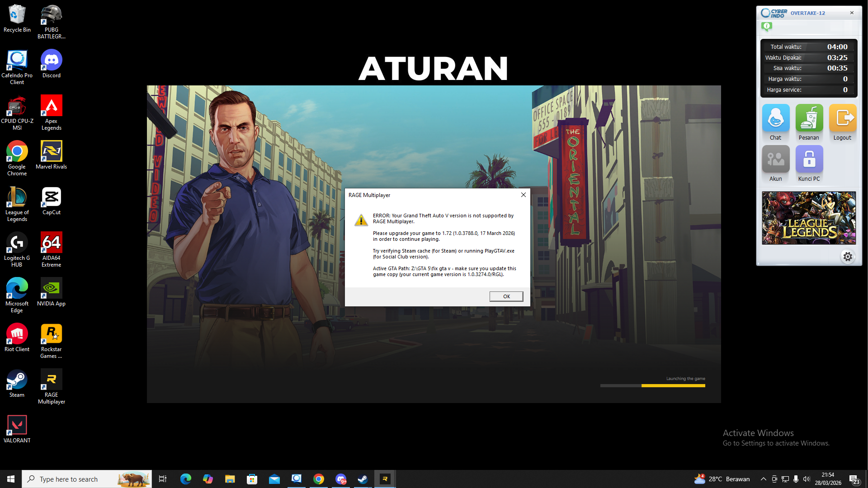Click the microphone icon in system tray
The width and height of the screenshot is (868, 488).
tap(796, 479)
